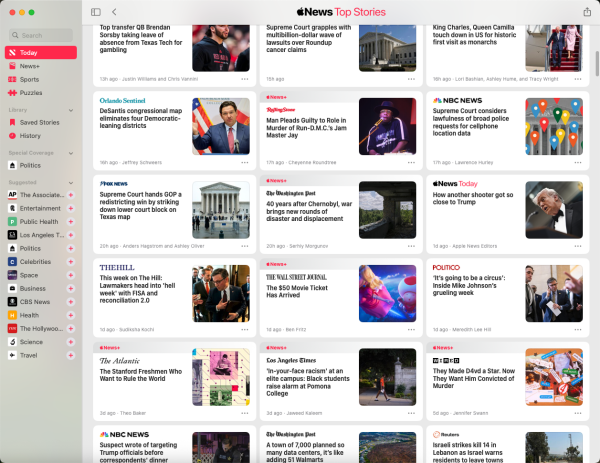This screenshot has width=600, height=463.
Task: Follow Space with its plus button
Action: click(x=71, y=275)
